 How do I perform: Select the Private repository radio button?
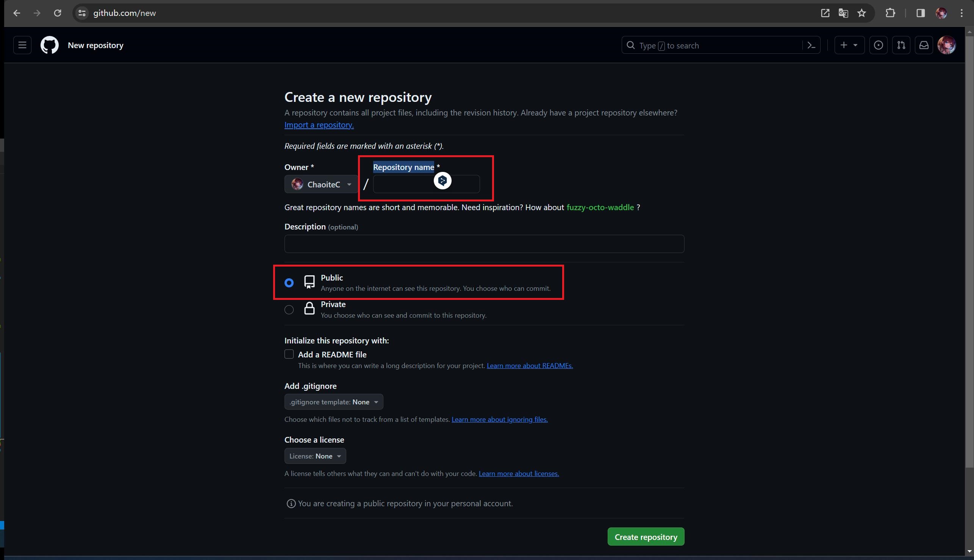pyautogui.click(x=289, y=309)
